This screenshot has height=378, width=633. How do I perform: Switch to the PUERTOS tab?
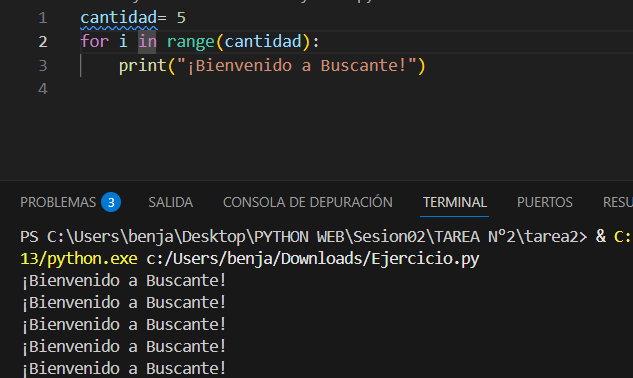[x=545, y=202]
